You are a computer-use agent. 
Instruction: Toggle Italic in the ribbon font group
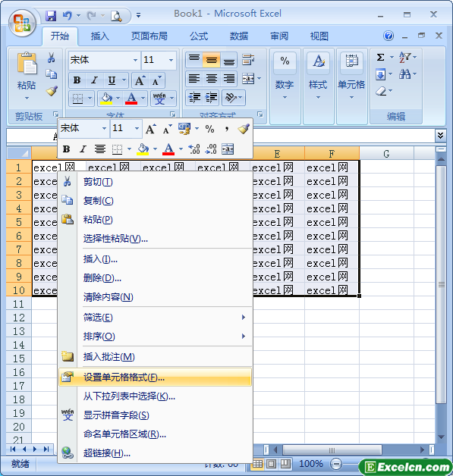(95, 80)
